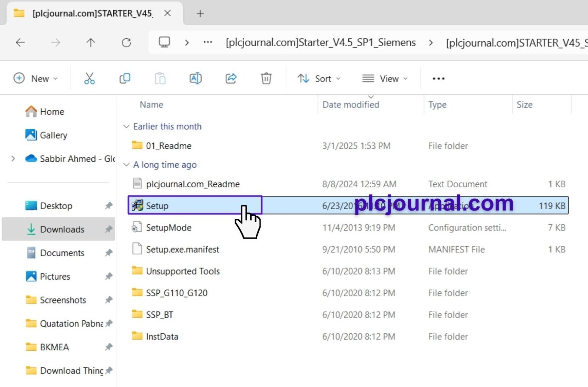
Task: Refresh the current folder view
Action: tap(126, 42)
